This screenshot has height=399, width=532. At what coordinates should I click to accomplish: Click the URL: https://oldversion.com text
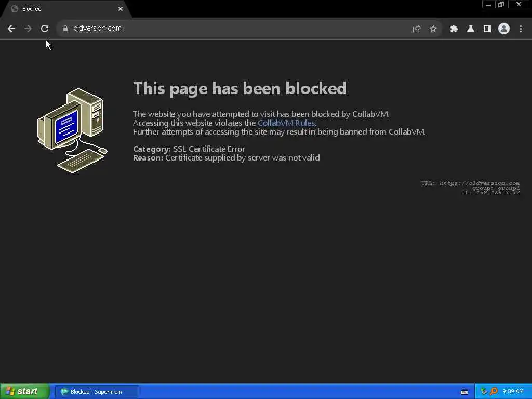tap(470, 183)
